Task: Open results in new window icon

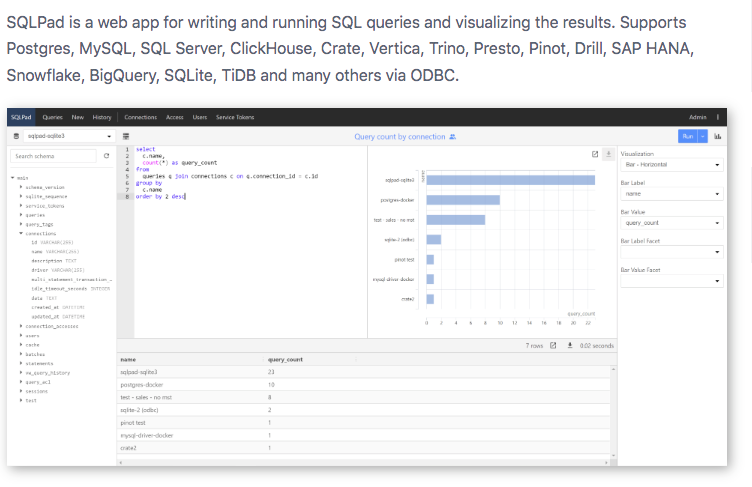Action: click(x=553, y=345)
